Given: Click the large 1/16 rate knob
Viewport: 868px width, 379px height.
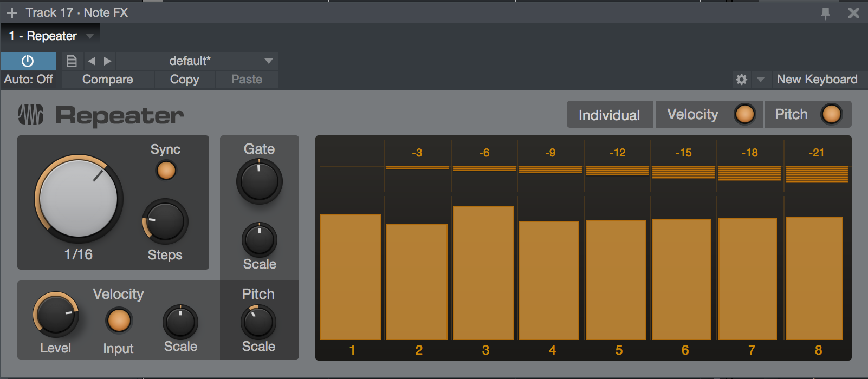Looking at the screenshot, I should click(79, 199).
